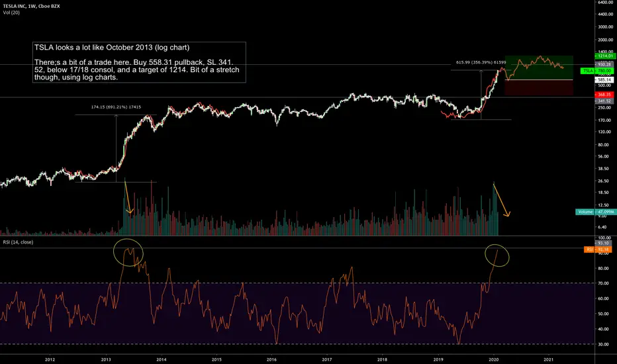Click the 2016 label on time axis

coord(271,359)
